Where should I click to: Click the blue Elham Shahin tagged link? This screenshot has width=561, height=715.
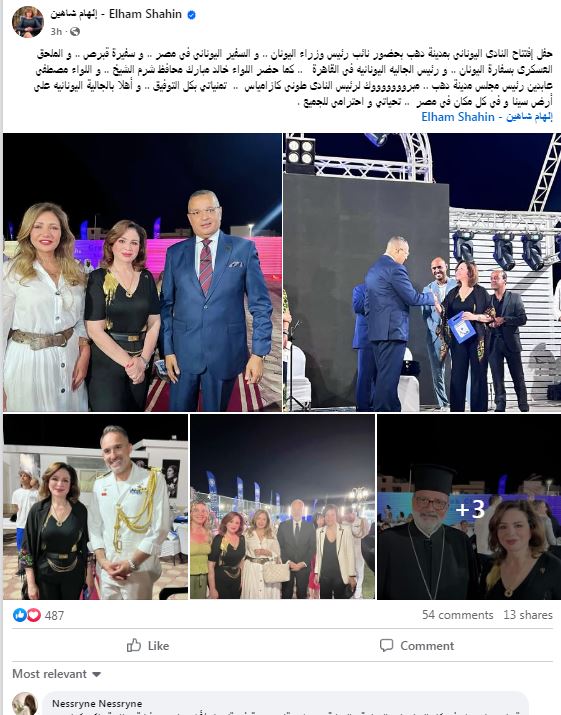click(487, 117)
